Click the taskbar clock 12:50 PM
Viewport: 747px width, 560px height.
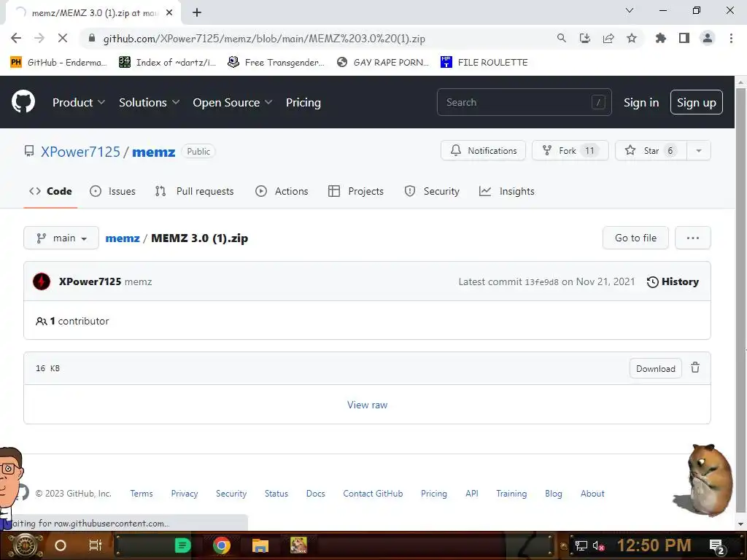654,545
